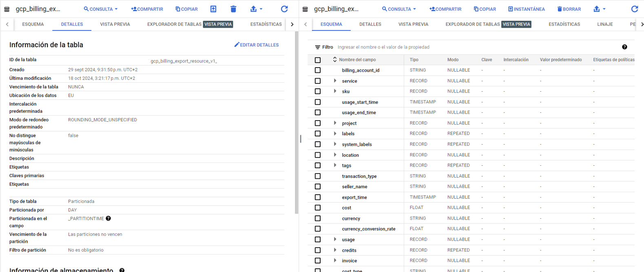Switch to ESQUEMA tab in left panel

coord(33,24)
